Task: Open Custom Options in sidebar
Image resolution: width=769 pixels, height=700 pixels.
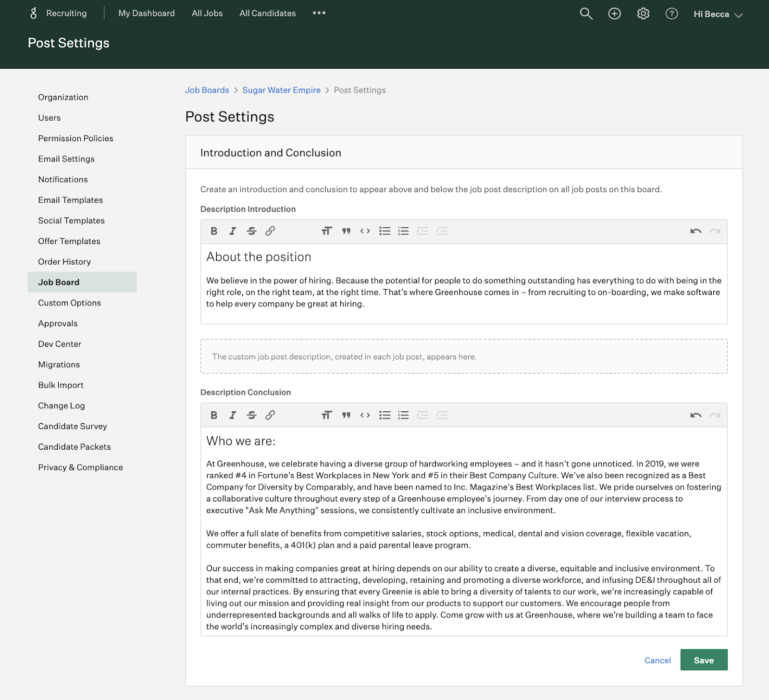Action: point(70,303)
